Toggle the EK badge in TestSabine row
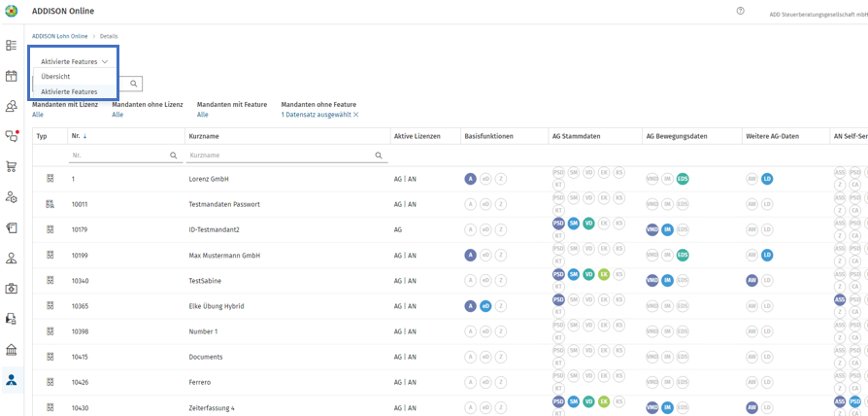This screenshot has width=868, height=416. pos(604,274)
